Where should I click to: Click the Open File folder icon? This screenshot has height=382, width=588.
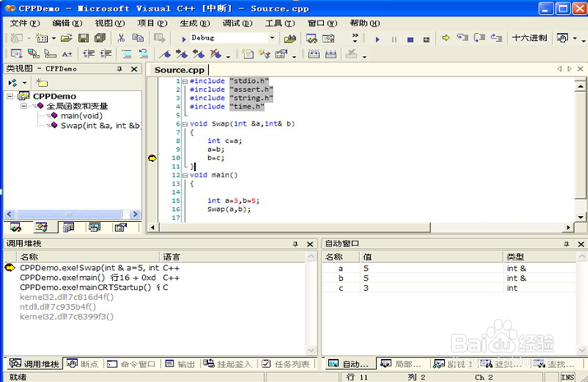(67, 38)
